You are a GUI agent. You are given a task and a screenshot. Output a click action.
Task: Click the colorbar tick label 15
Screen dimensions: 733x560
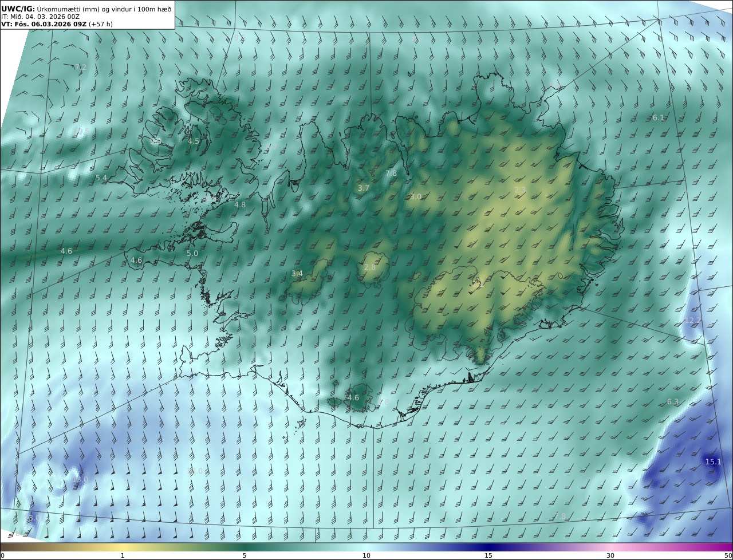pos(488,556)
